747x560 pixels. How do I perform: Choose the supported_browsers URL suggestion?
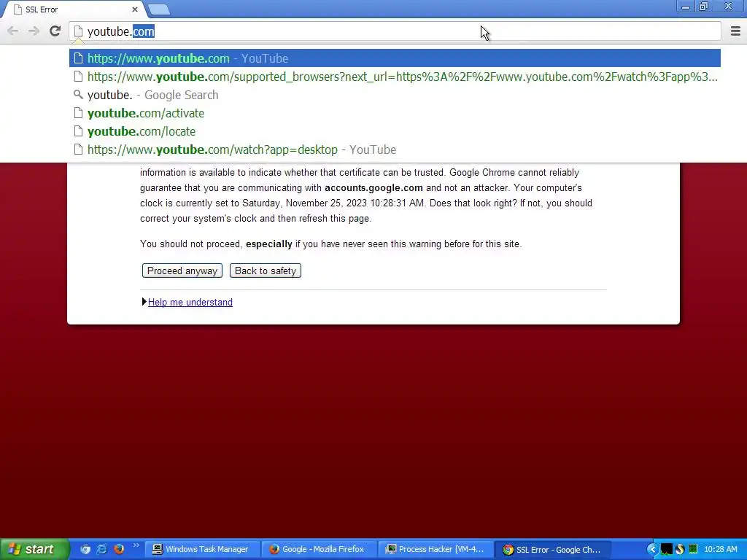[x=395, y=77]
